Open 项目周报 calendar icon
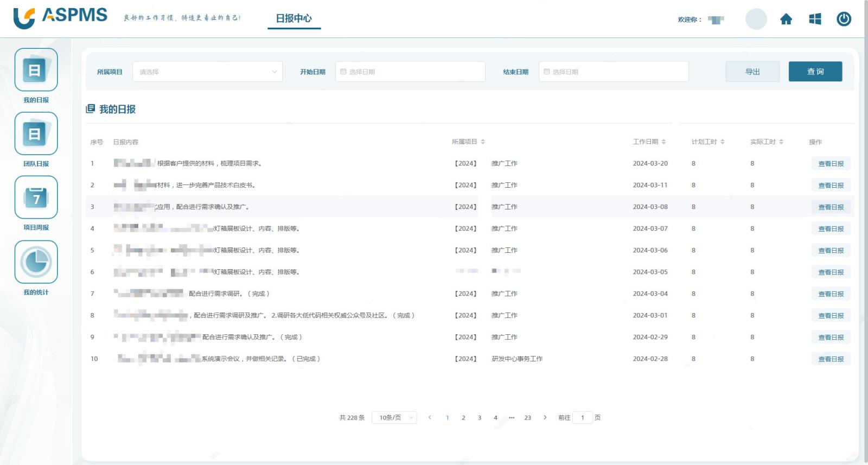The image size is (868, 465). 36,198
